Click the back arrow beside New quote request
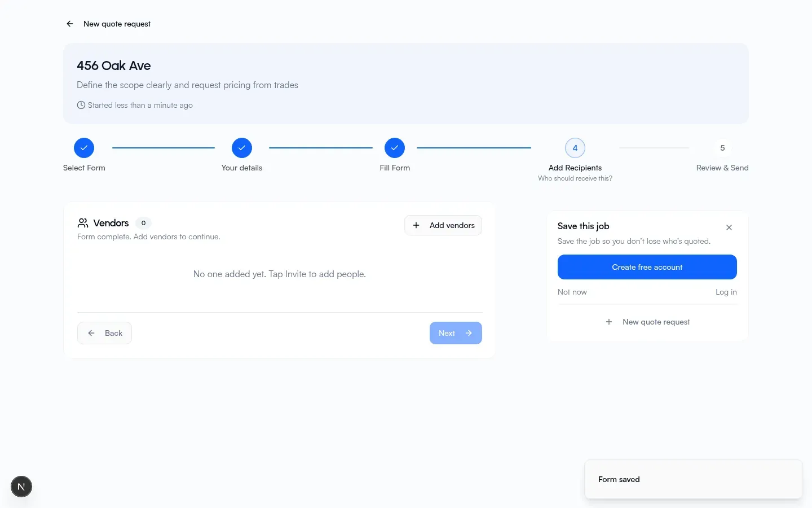The image size is (812, 508). tap(70, 24)
